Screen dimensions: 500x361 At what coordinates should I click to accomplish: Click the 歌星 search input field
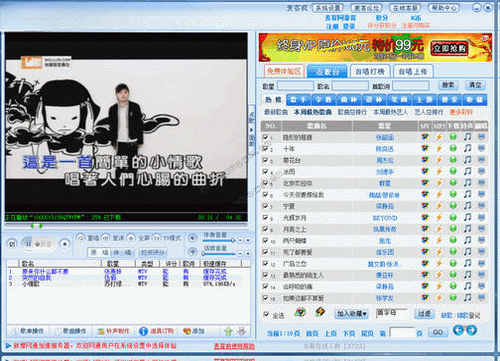click(295, 86)
